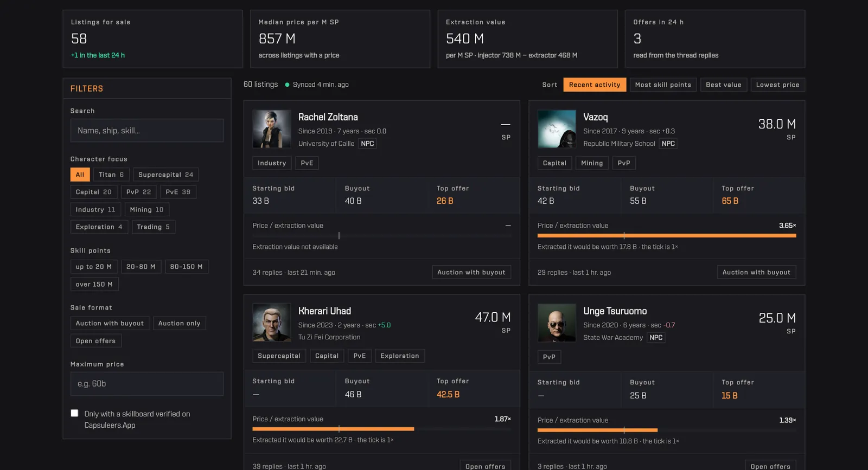Screen dimensions: 868x470
Task: Click the NPC tag beside University of Caille
Action: click(x=368, y=144)
